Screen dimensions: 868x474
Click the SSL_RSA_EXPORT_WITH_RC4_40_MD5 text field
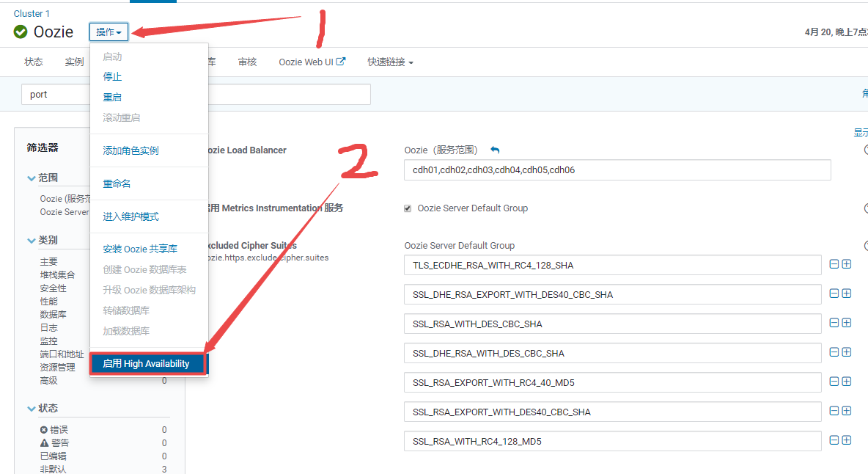pyautogui.click(x=612, y=382)
